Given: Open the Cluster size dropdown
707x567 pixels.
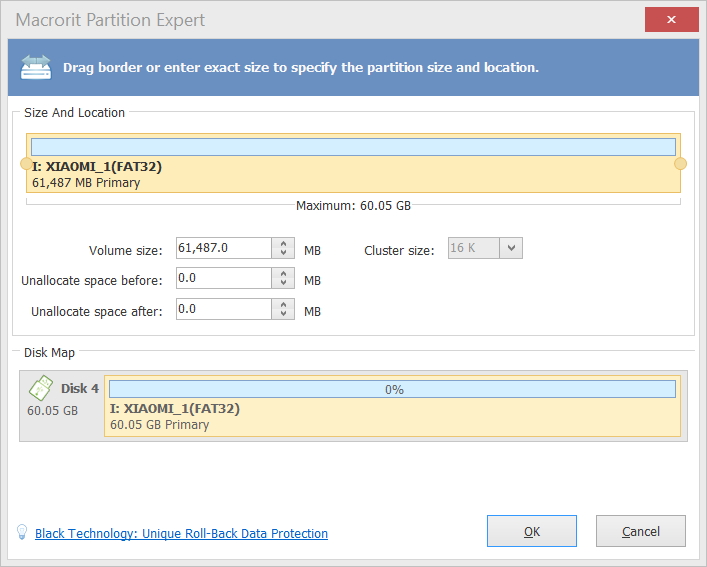Looking at the screenshot, I should [511, 248].
